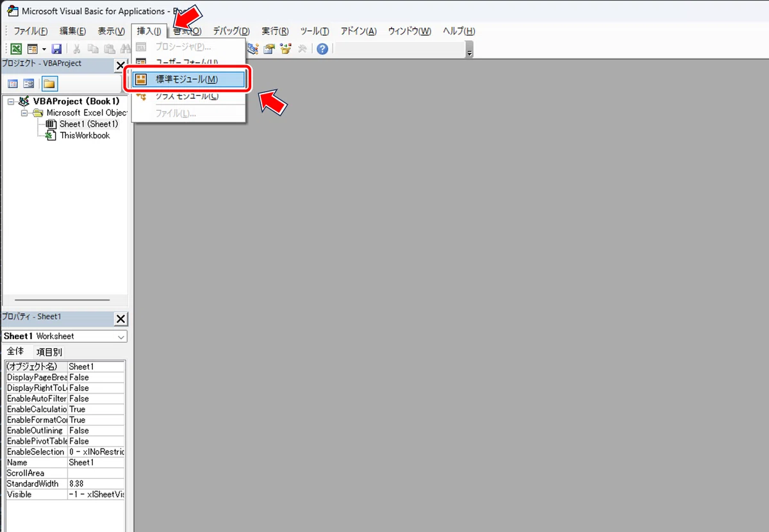Screen dimensions: 769x532
Task: Click the Cut scissors icon
Action: 77,49
